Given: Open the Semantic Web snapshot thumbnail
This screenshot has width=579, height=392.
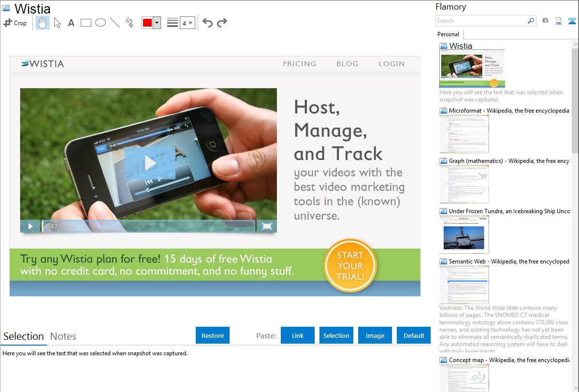Looking at the screenshot, I should (464, 285).
